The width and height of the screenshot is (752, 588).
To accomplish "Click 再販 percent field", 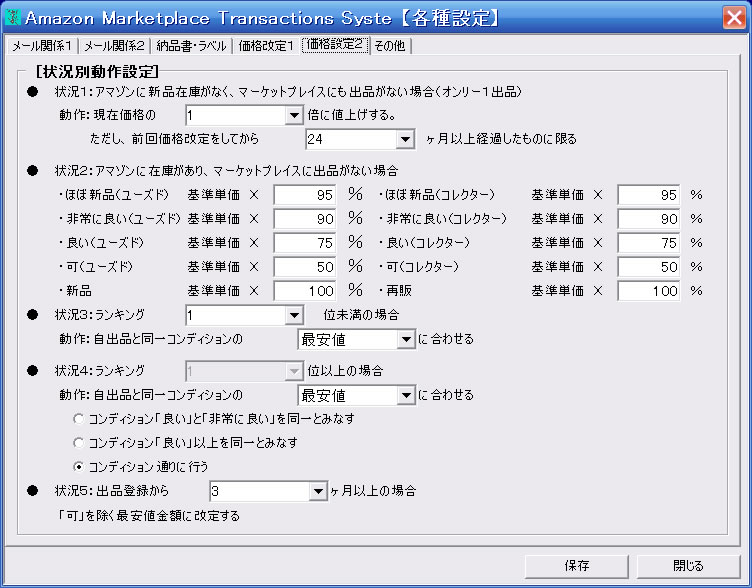I will 648,291.
